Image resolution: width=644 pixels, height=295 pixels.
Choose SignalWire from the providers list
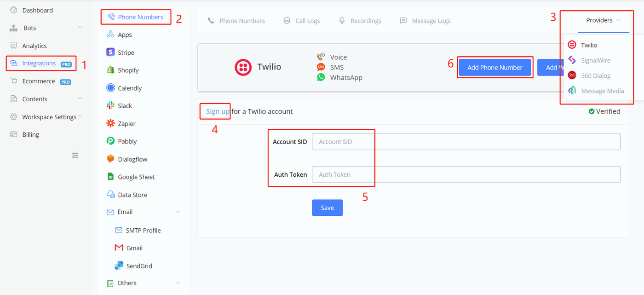pyautogui.click(x=595, y=60)
